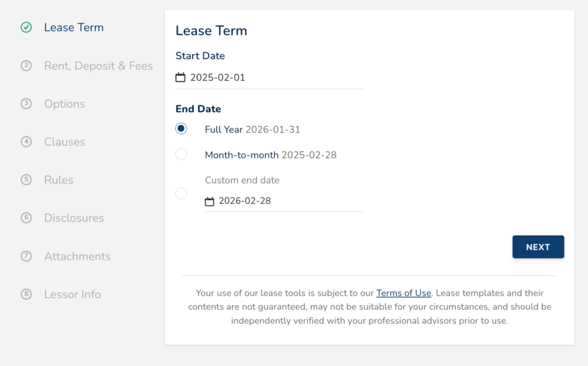The height and width of the screenshot is (366, 588).
Task: Click the 2025-02-01 start date text
Action: [x=218, y=77]
